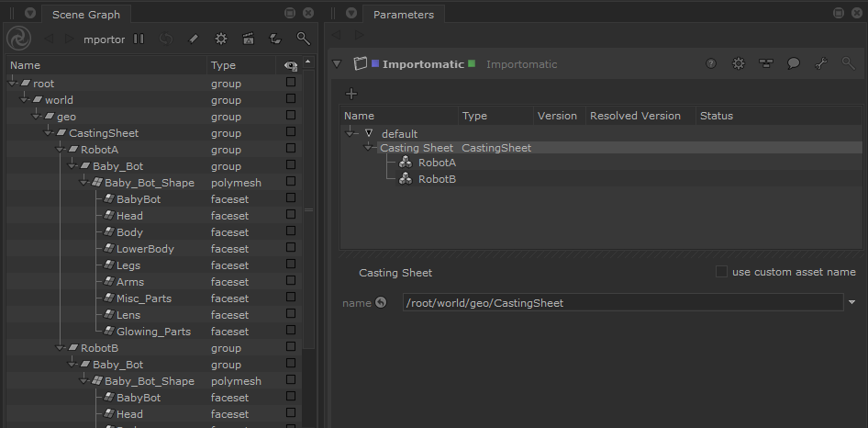Select RobotB in the Casting Sheet list
This screenshot has width=868, height=428.
pos(437,179)
